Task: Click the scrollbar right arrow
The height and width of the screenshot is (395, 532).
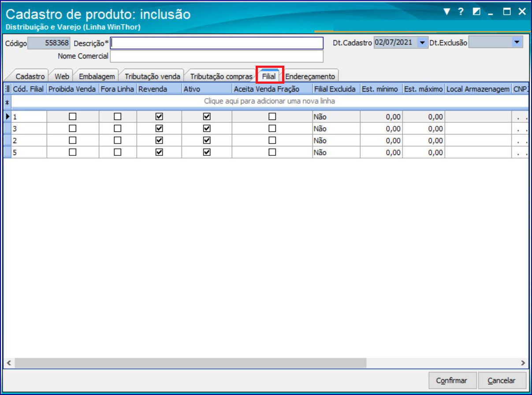Action: (x=523, y=363)
